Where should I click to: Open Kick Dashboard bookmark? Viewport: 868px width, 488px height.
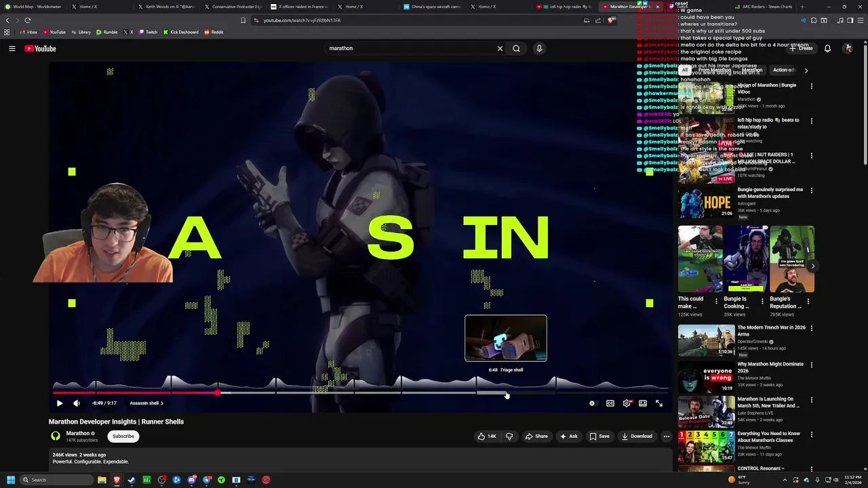[180, 32]
